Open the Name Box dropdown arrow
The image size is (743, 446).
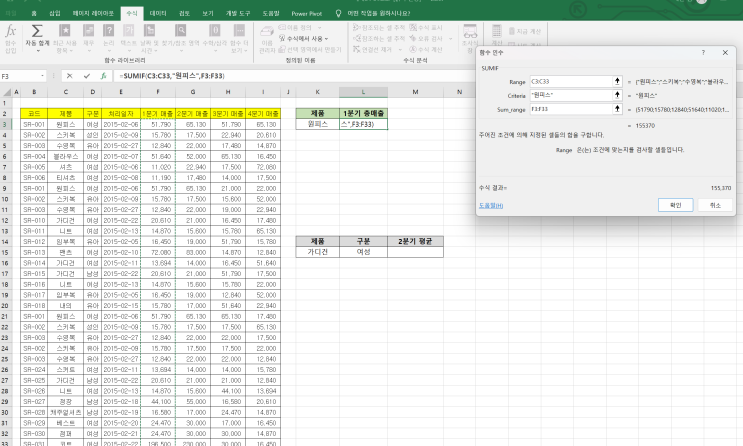(x=42, y=76)
